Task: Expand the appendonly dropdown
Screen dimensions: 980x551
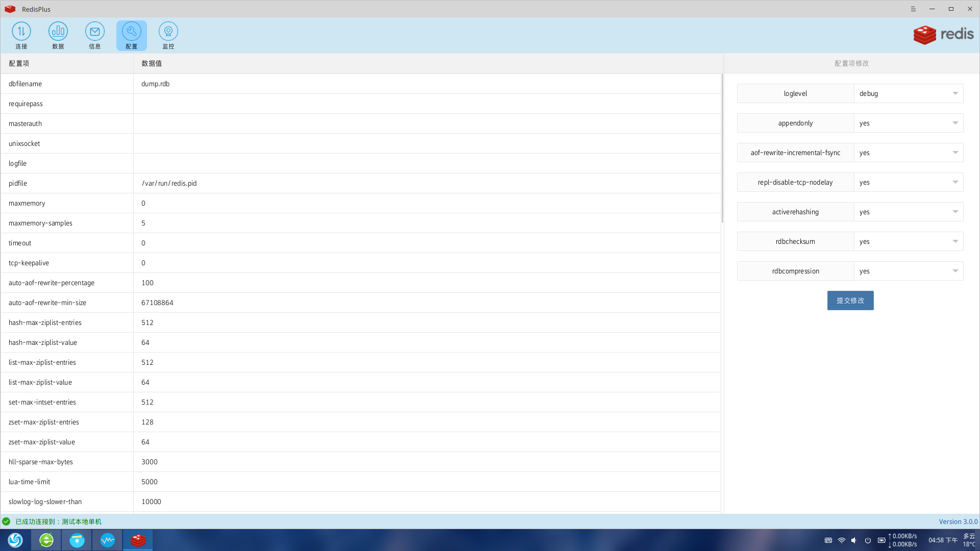Action: click(x=909, y=123)
